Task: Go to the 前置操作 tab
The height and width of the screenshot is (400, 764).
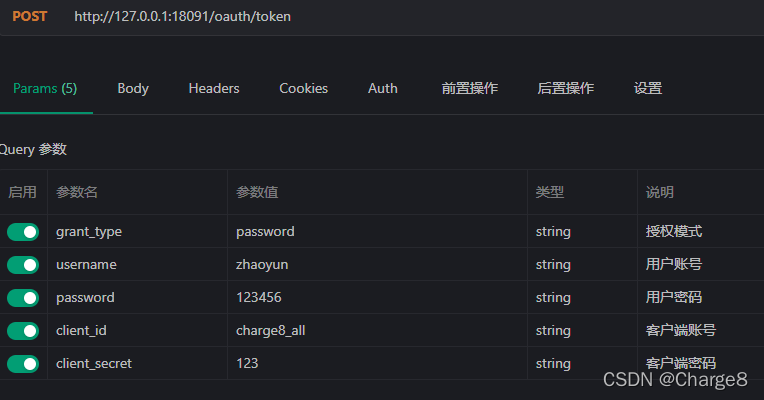Action: [470, 89]
